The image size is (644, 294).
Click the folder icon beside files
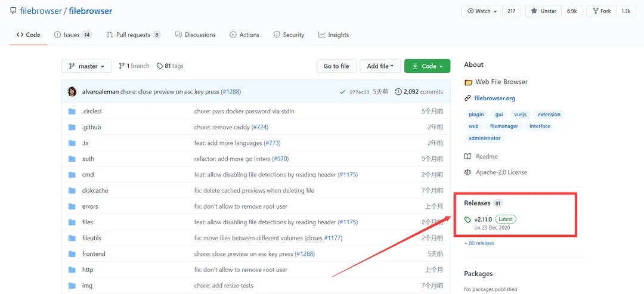tap(72, 222)
